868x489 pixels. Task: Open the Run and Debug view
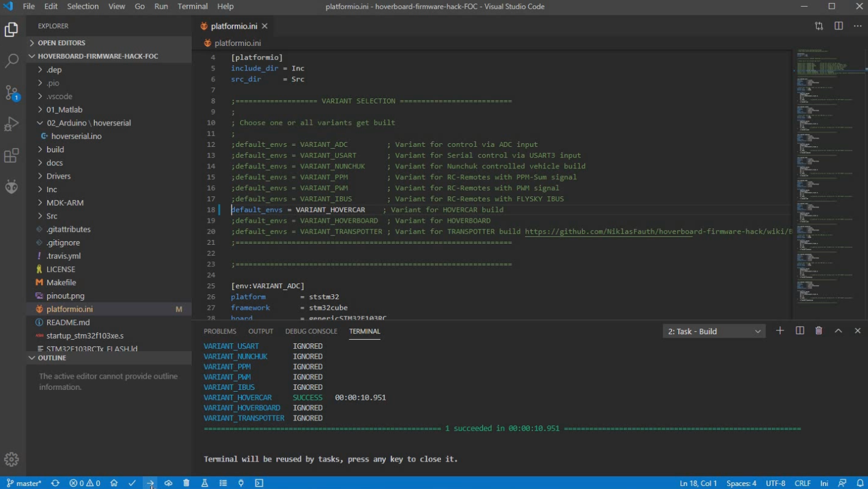(x=12, y=124)
